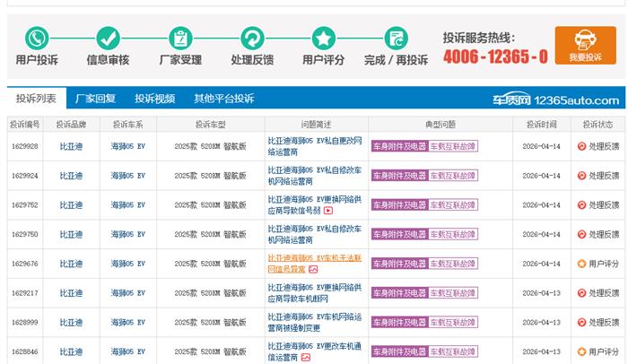Click 车载互联故障 tag in row 1628999
This screenshot has width=628, height=364.
[454, 322]
